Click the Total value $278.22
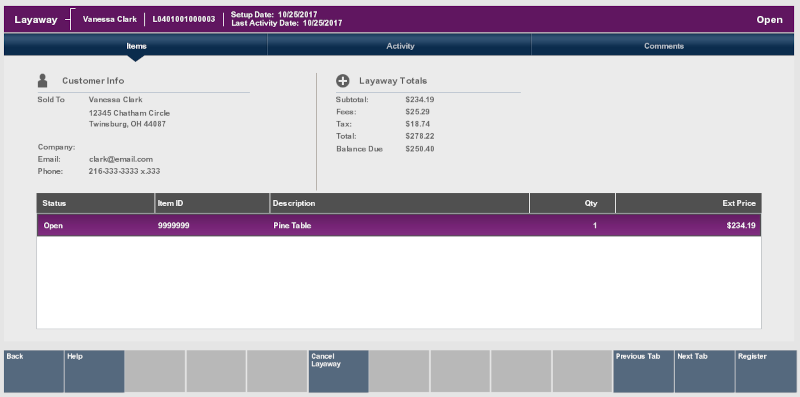Viewport: 800px width, 397px height. 420,136
